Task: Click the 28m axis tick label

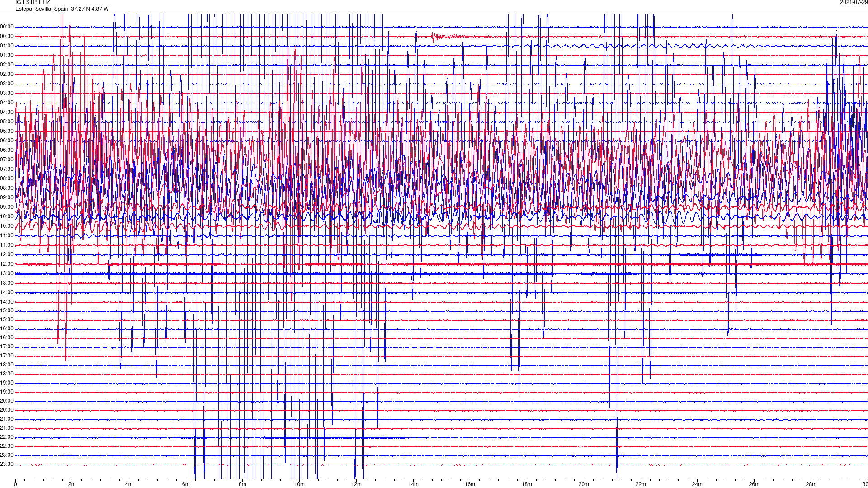Action: click(x=811, y=484)
